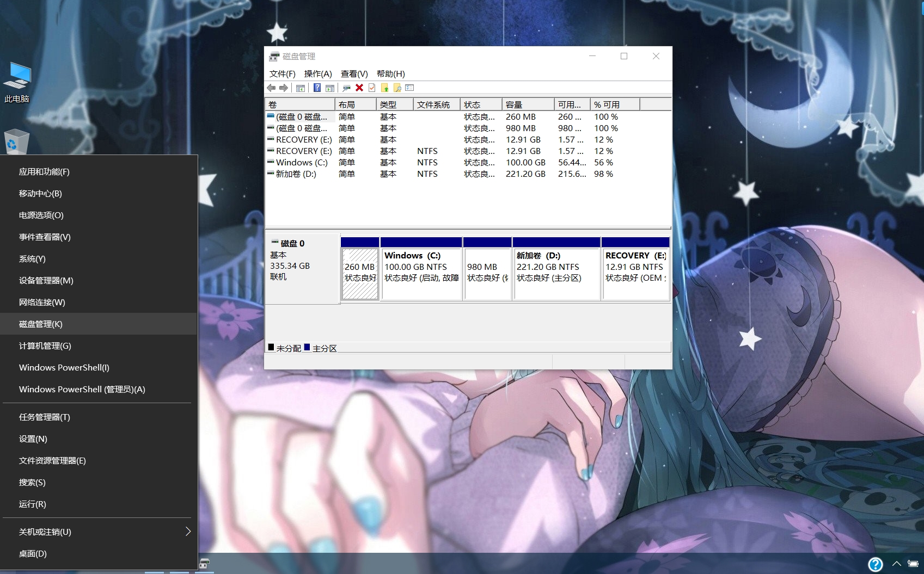Click the blue question-mark icon in system tray
This screenshot has width=924, height=574.
click(x=875, y=564)
